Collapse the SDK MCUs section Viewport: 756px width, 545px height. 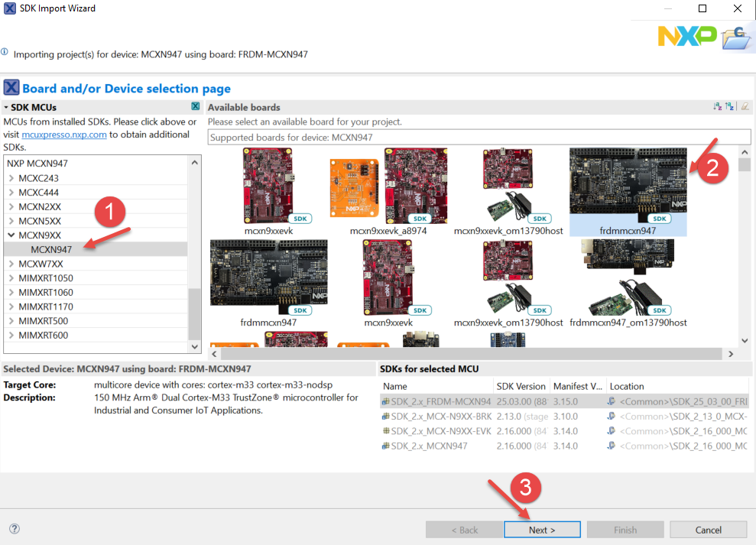coord(6,105)
